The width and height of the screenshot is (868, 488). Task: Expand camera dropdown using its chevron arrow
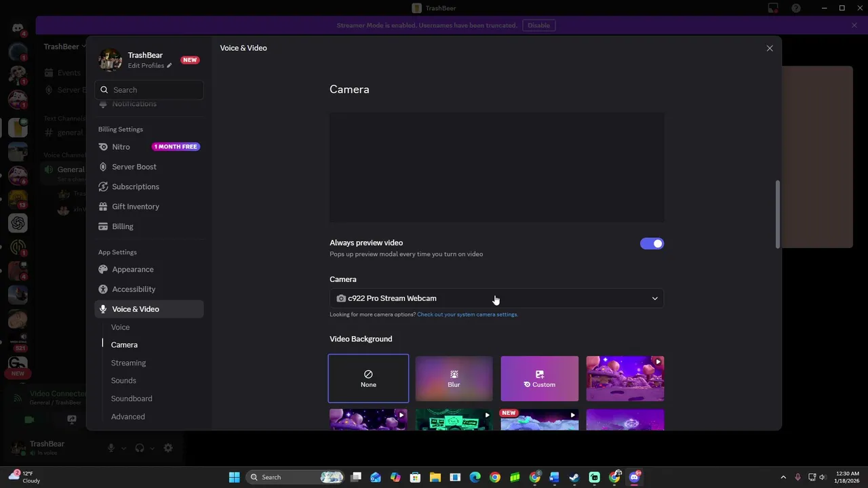[x=654, y=298]
